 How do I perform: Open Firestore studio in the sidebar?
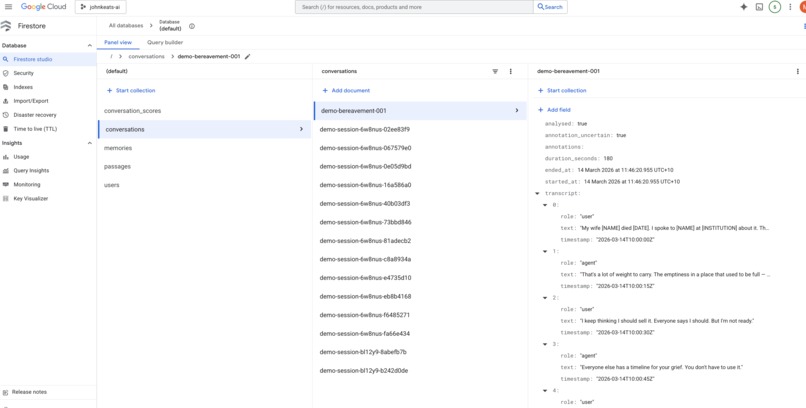(48, 60)
